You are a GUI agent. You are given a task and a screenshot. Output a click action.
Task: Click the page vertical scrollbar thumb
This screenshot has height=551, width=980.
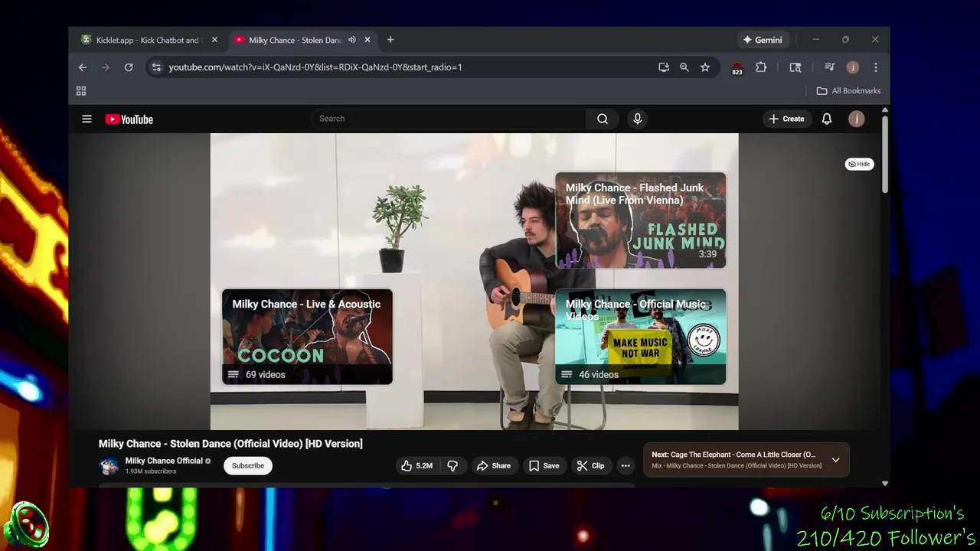point(885,154)
